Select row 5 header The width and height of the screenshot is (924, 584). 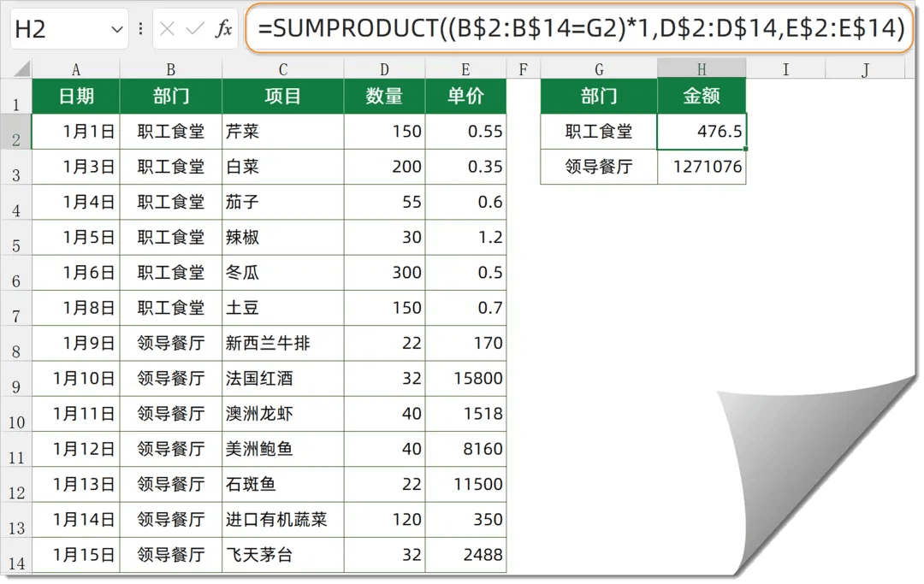point(16,238)
